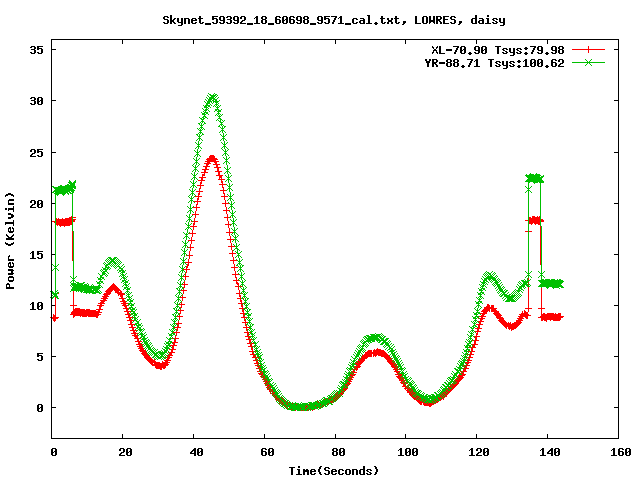Click y-axis tick label 30
The height and width of the screenshot is (480, 640).
[x=37, y=101]
